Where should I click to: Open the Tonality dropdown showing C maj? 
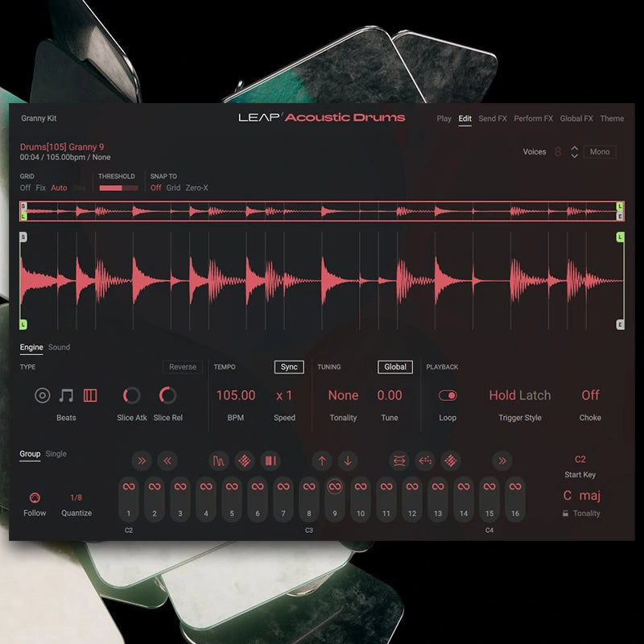point(581,495)
